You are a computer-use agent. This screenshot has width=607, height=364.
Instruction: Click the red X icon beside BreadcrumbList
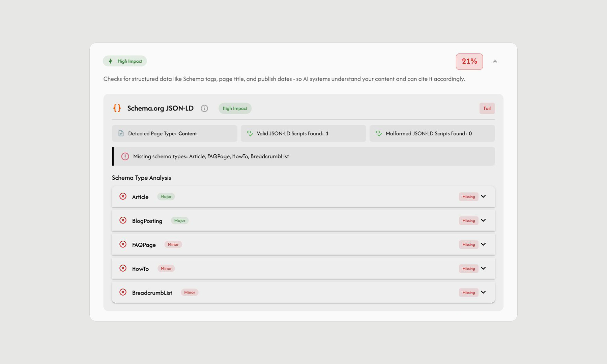coord(123,292)
